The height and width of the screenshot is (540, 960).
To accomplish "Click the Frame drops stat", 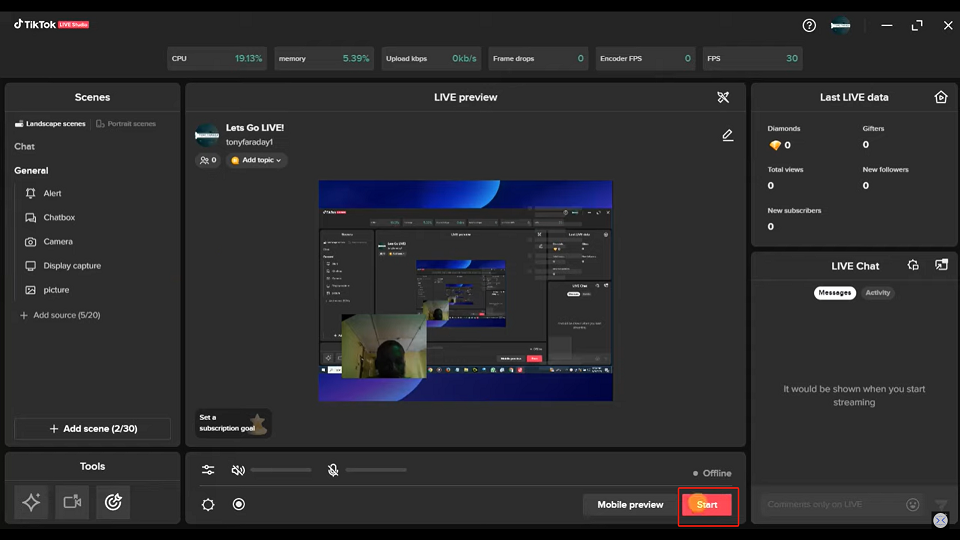I will [x=538, y=59].
